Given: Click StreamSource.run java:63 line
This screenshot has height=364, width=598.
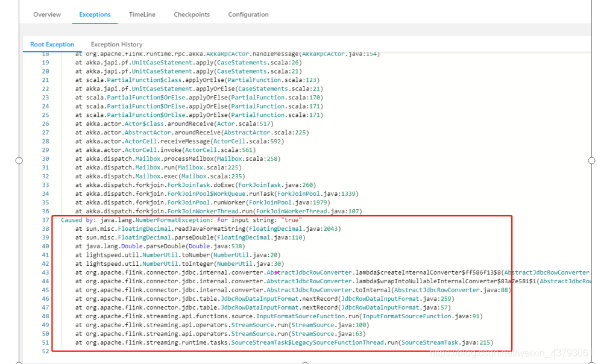Looking at the screenshot, I should click(x=221, y=334).
